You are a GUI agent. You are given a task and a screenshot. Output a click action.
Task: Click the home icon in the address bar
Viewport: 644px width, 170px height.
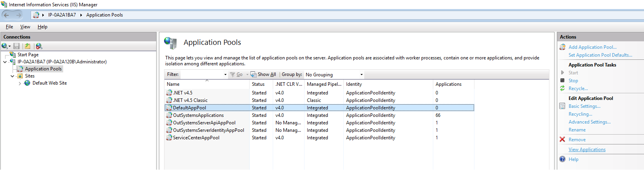coord(36,15)
